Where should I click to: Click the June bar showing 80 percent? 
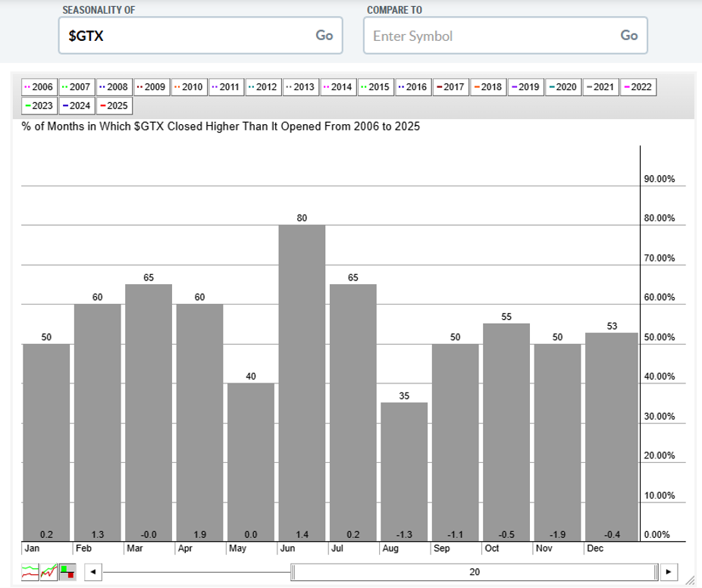click(x=302, y=379)
